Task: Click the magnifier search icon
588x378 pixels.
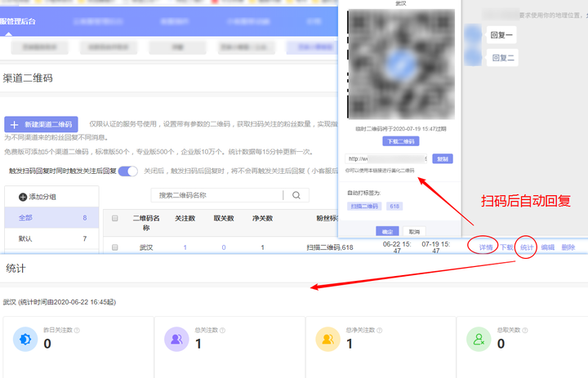Action: click(x=296, y=195)
